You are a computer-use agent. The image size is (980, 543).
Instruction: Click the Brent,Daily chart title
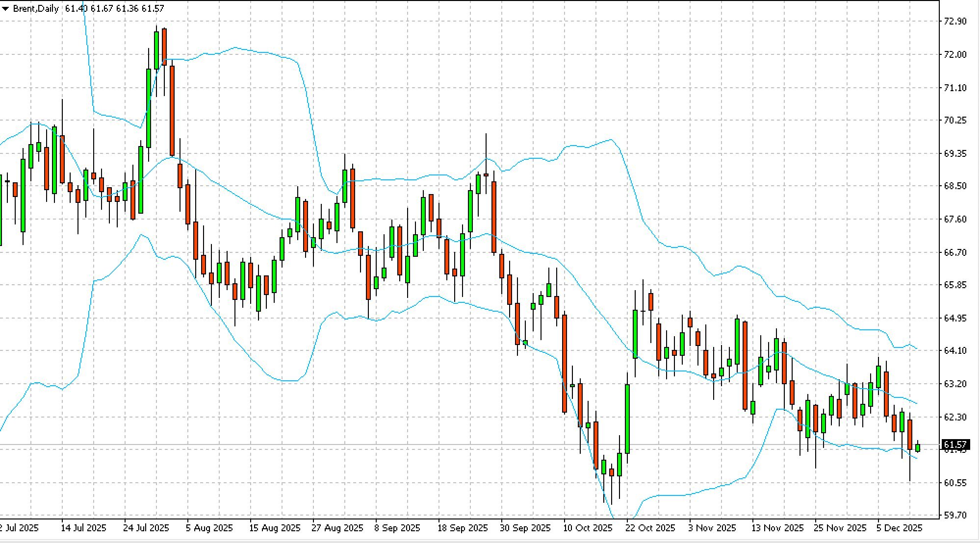pos(35,8)
